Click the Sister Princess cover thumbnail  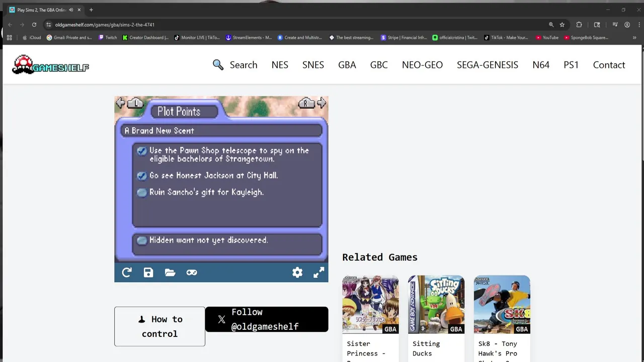pos(370,305)
